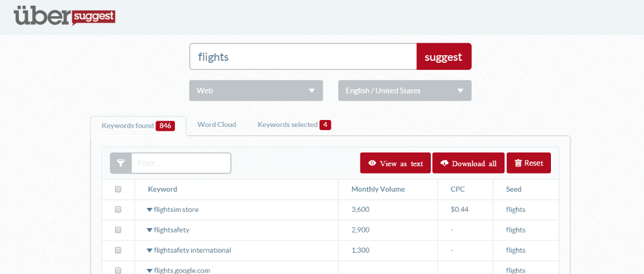The height and width of the screenshot is (274, 644).
Task: Expand the flights.google.com keyword arrow
Action: click(150, 271)
